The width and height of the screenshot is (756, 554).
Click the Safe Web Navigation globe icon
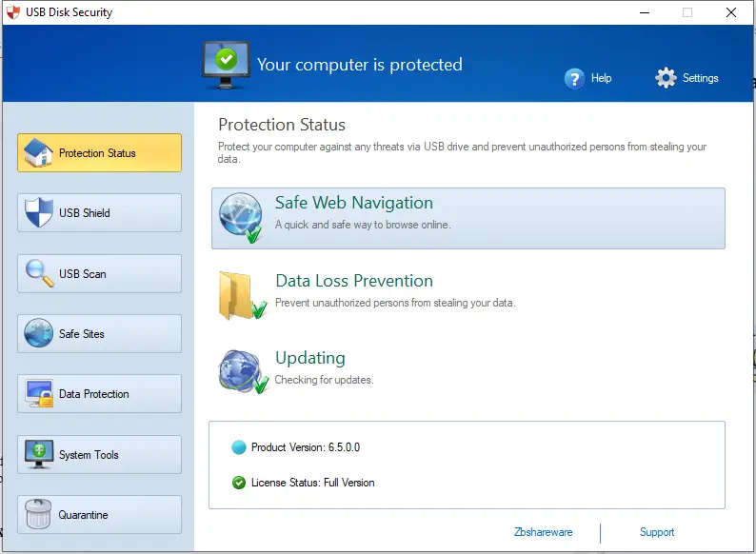click(x=241, y=218)
